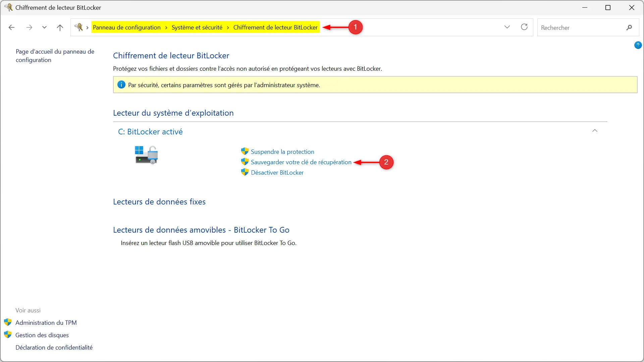Viewport: 644px width, 362px height.
Task: Click Lecteur du système d'exploitation heading
Action: 173,113
